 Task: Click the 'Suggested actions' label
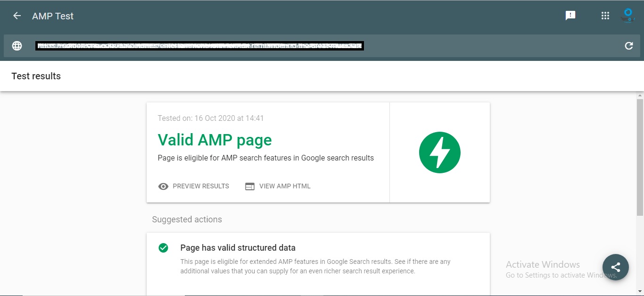187,220
